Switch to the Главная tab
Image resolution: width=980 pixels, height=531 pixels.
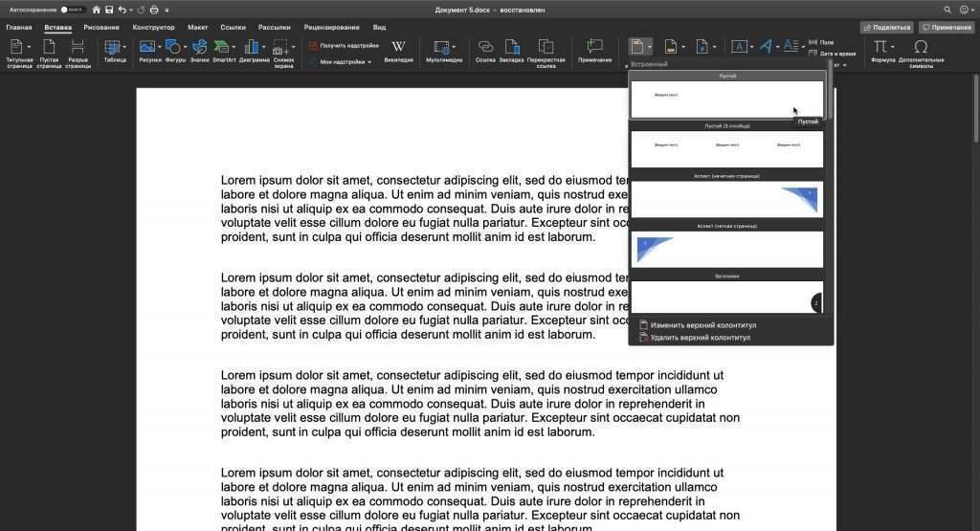point(19,28)
